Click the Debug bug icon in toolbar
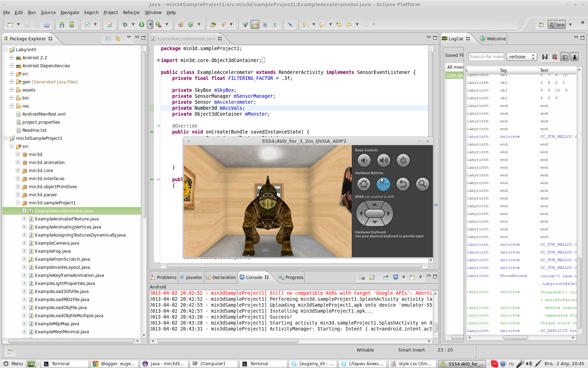Viewport: 588px width, 368px height. coord(125,25)
